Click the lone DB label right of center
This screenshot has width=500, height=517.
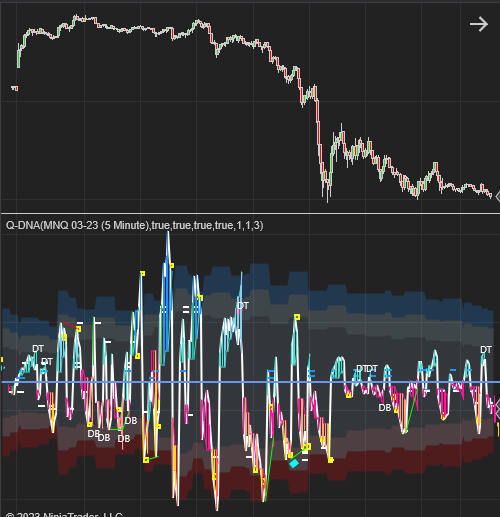[385, 408]
